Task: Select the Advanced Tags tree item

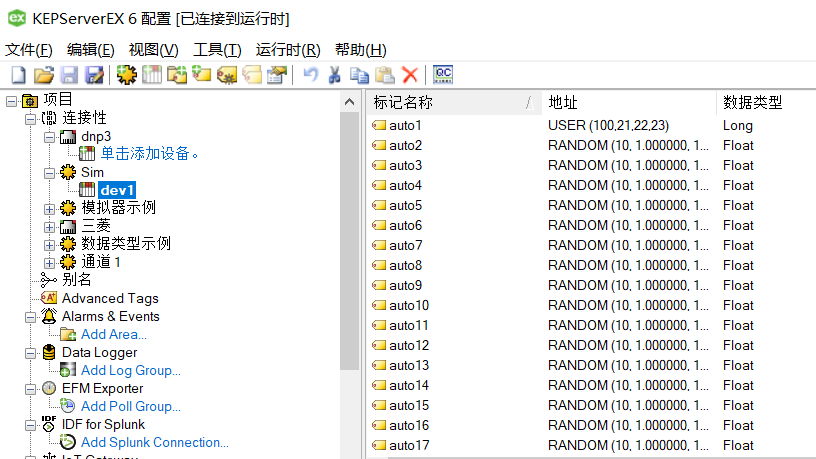Action: coord(110,298)
